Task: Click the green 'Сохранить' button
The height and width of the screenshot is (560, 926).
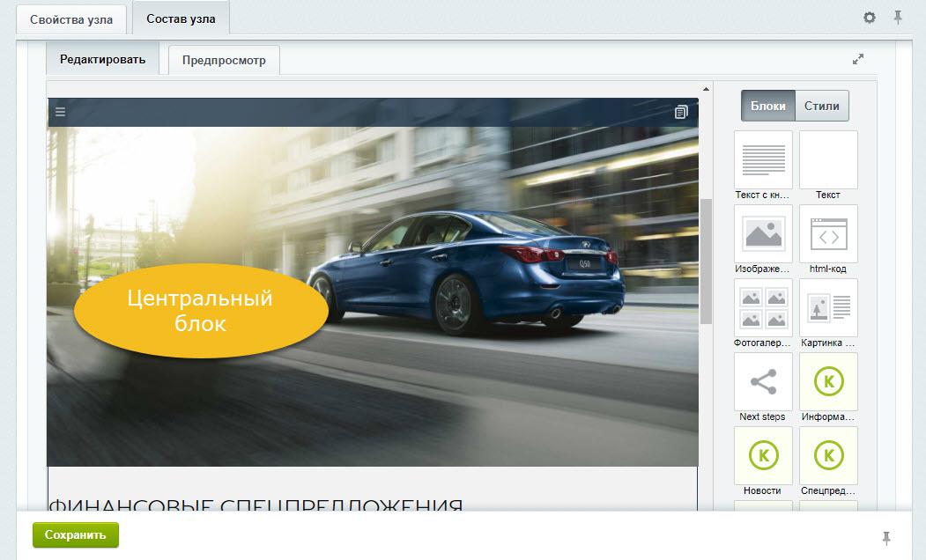Action: [76, 534]
